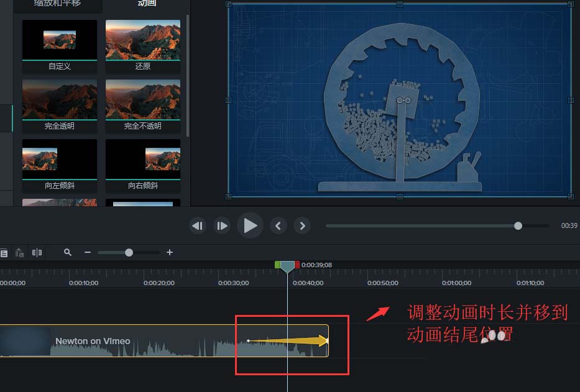Click the 0:00:20;00 ruler mark

[x=159, y=283]
